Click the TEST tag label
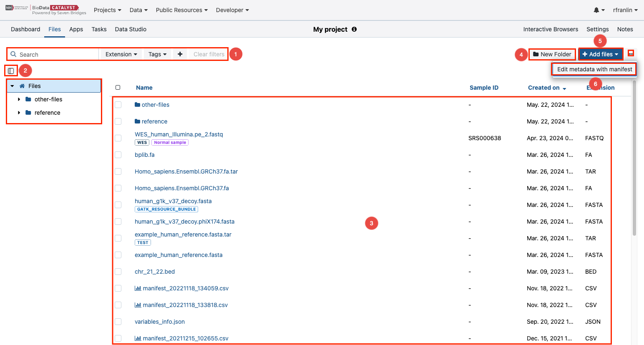The width and height of the screenshot is (644, 345). (x=143, y=242)
